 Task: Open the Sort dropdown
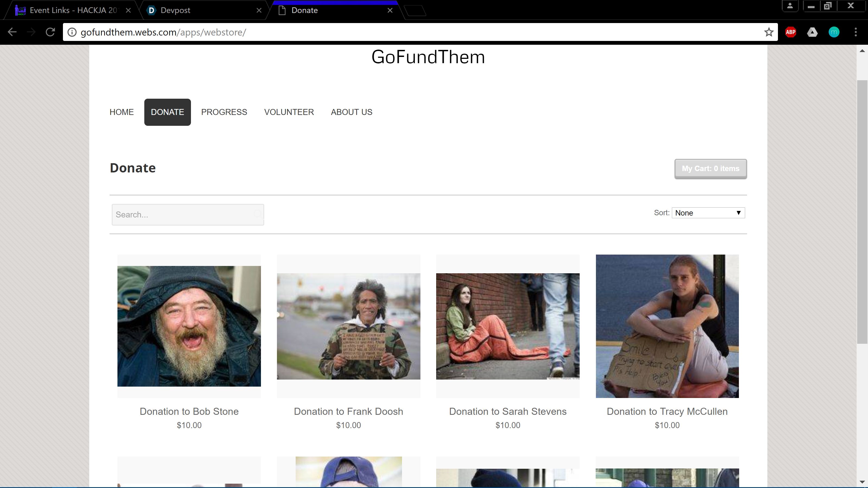tap(708, 213)
